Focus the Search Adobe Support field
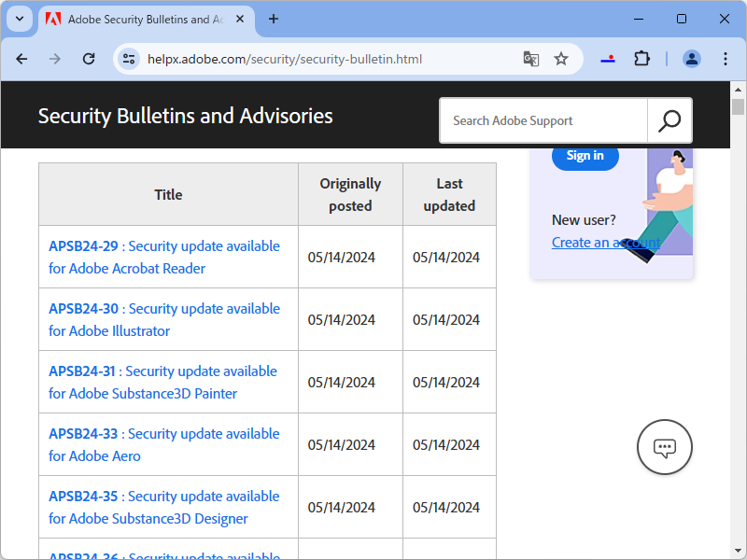The image size is (747, 560). 543,120
